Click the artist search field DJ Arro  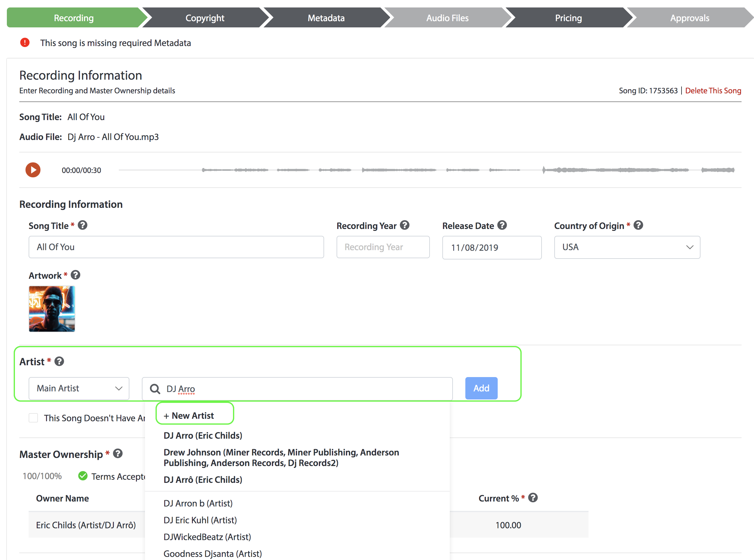point(297,389)
